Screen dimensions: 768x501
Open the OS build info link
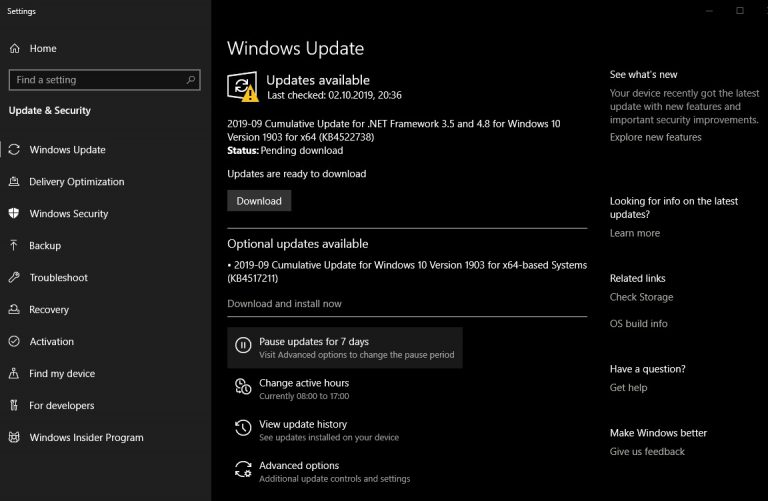[x=638, y=324]
